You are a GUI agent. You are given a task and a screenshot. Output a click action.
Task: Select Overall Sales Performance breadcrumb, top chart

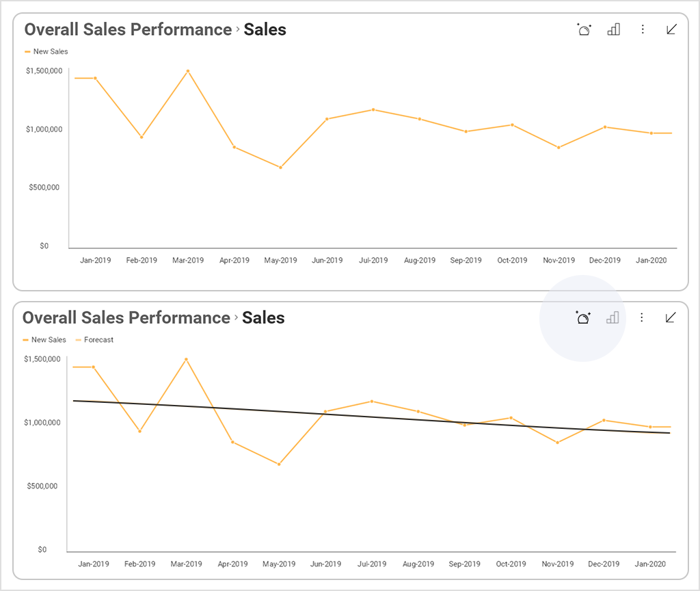pos(127,29)
